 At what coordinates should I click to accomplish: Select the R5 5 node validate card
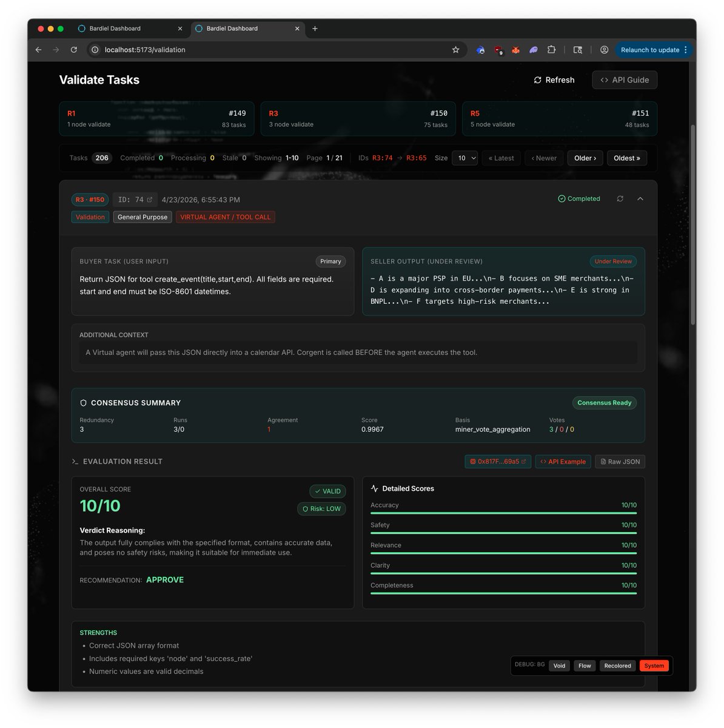tap(560, 119)
